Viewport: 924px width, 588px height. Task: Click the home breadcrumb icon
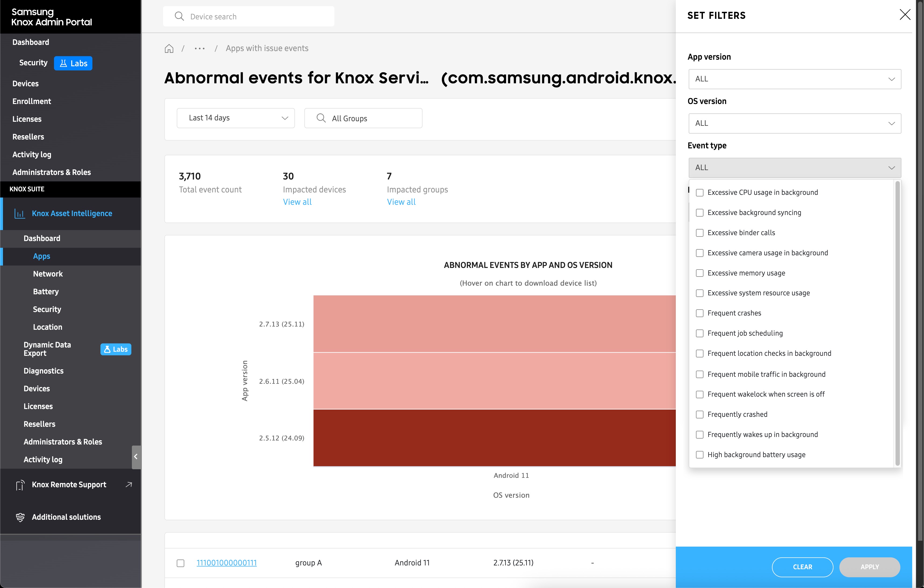169,49
